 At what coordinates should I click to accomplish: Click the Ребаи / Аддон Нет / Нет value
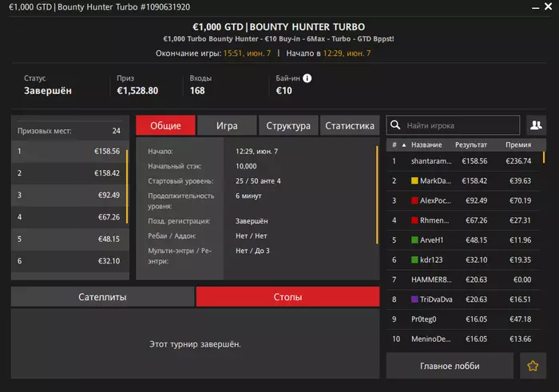(x=252, y=236)
